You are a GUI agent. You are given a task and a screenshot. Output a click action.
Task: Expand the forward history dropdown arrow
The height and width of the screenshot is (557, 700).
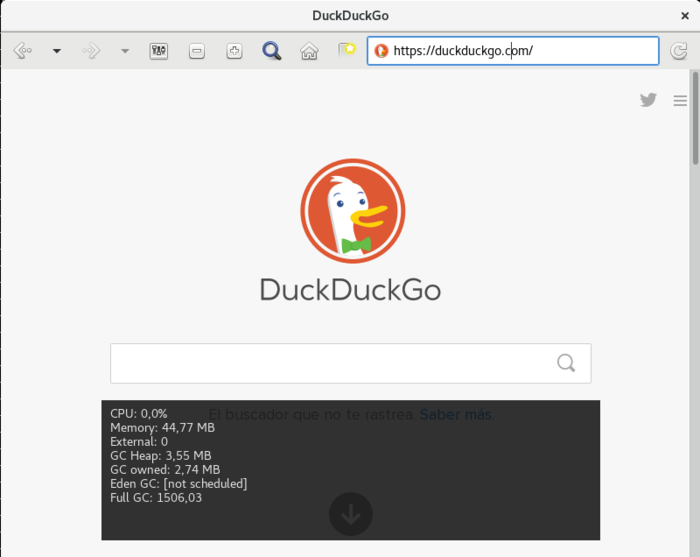tap(125, 51)
